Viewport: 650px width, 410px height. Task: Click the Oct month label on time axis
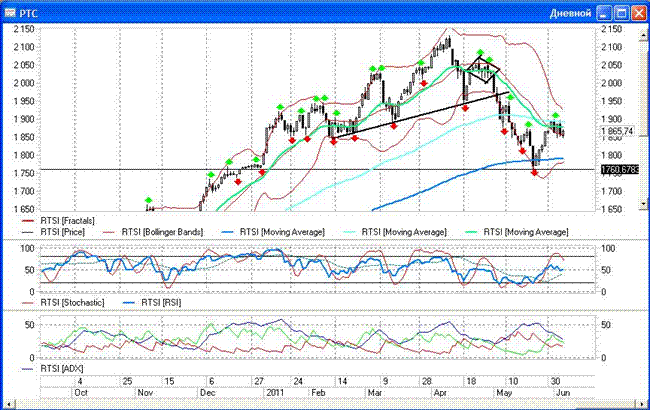81,393
